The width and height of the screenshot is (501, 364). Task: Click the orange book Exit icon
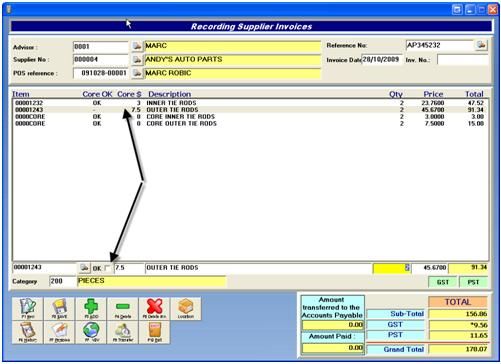tap(154, 332)
